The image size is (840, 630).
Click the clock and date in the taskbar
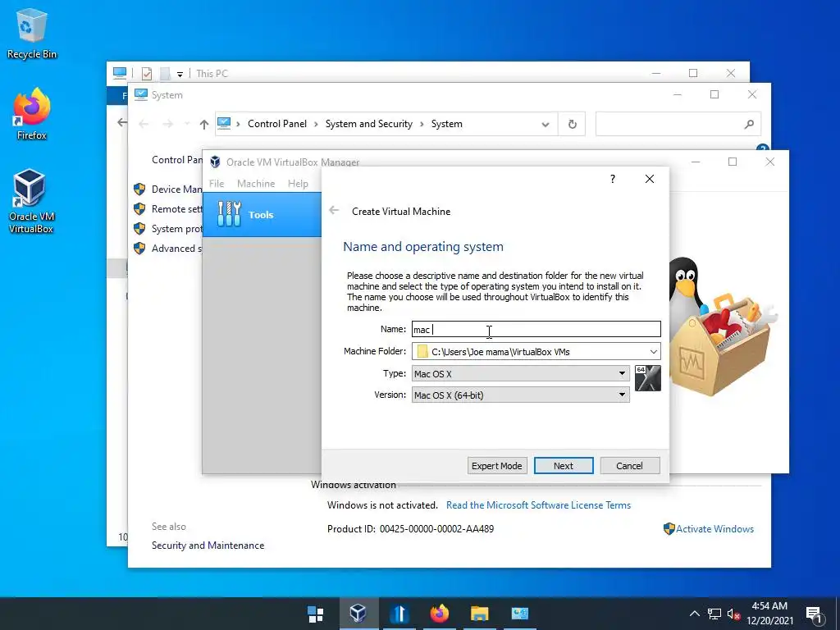click(769, 614)
